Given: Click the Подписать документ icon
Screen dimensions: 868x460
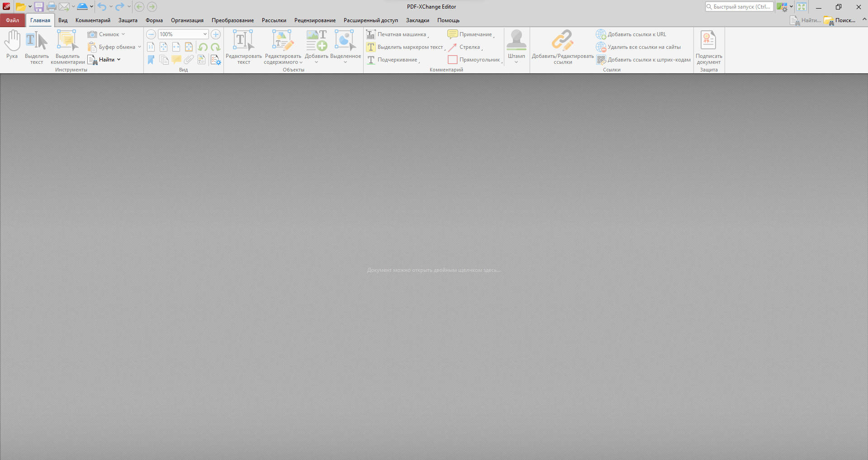Looking at the screenshot, I should pos(709,47).
